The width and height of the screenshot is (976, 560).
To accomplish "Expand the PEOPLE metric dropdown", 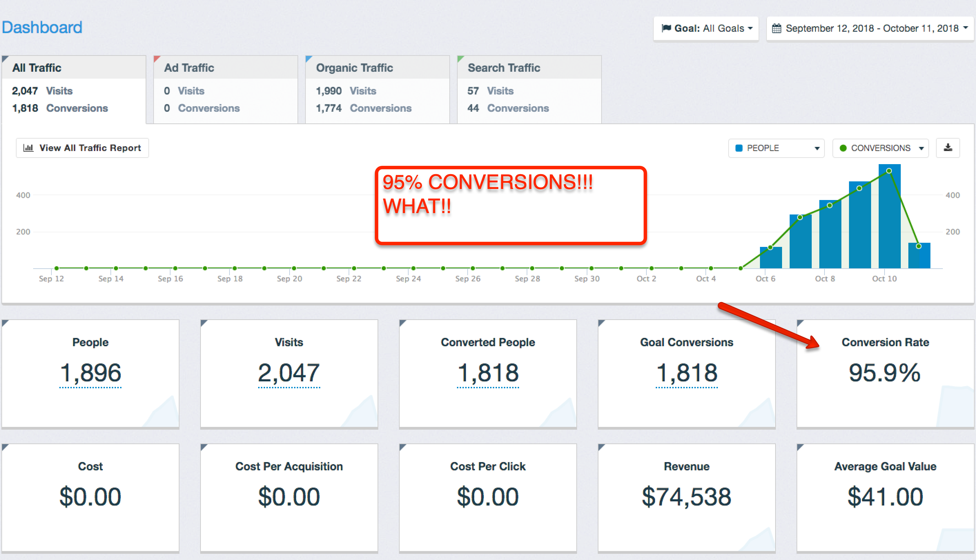I will pyautogui.click(x=776, y=148).
